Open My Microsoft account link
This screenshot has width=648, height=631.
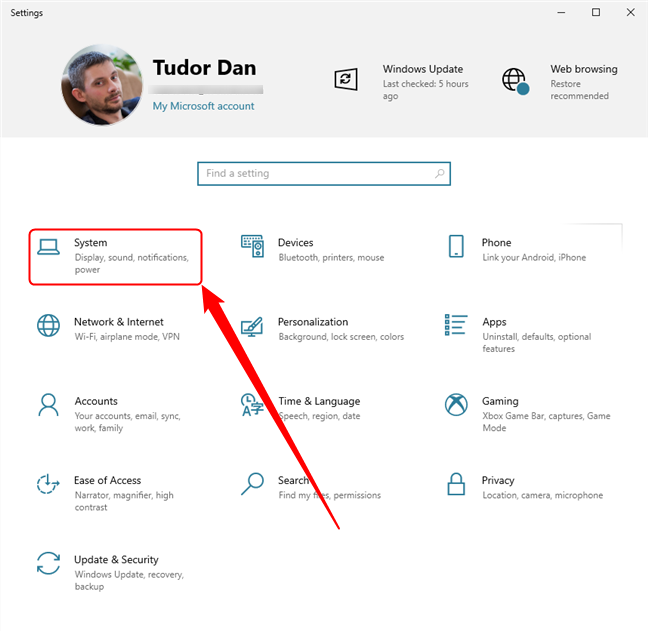pyautogui.click(x=203, y=106)
